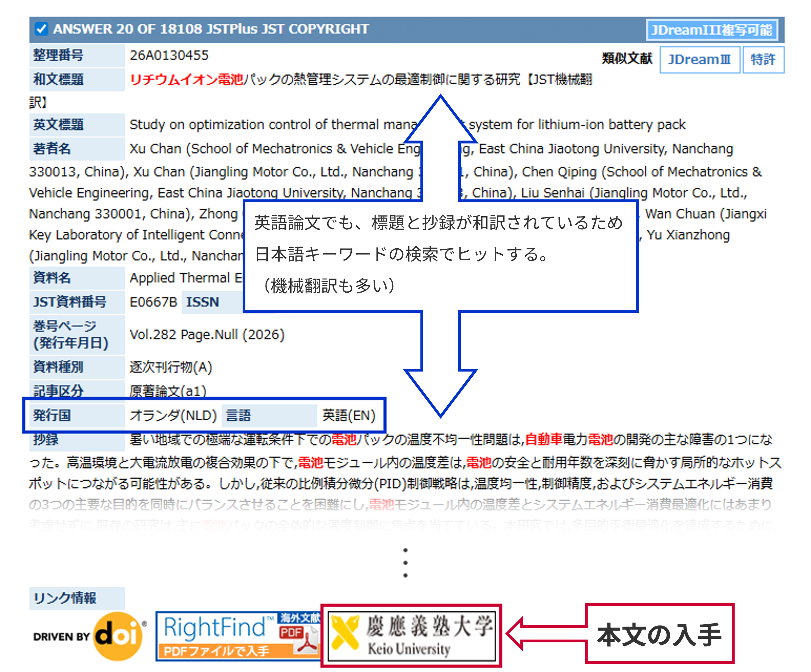
Task: Select Vol.282 Page.Null (2026) text
Action: 207,334
